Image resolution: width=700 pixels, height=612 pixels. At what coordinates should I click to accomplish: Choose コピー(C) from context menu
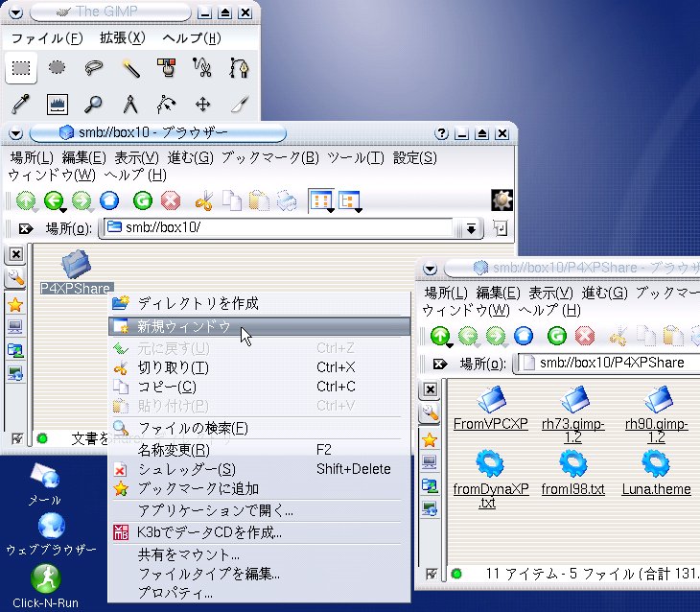coord(259,387)
